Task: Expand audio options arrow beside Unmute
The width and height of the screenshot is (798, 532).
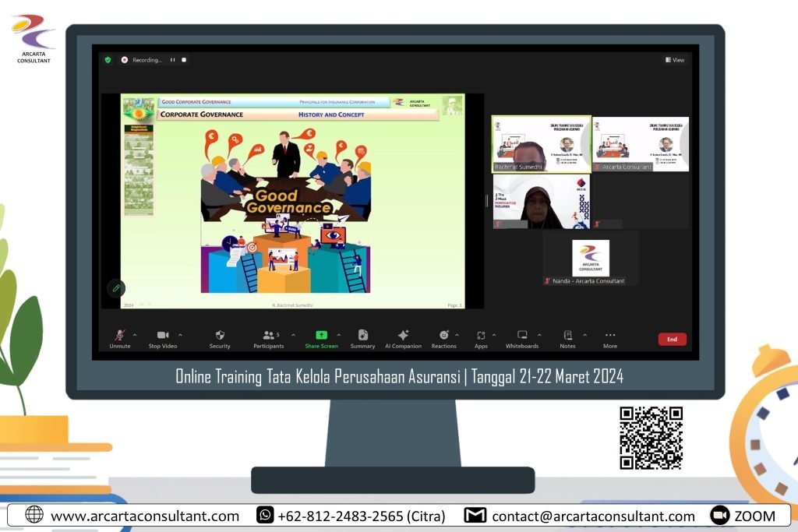Action: pos(135,335)
